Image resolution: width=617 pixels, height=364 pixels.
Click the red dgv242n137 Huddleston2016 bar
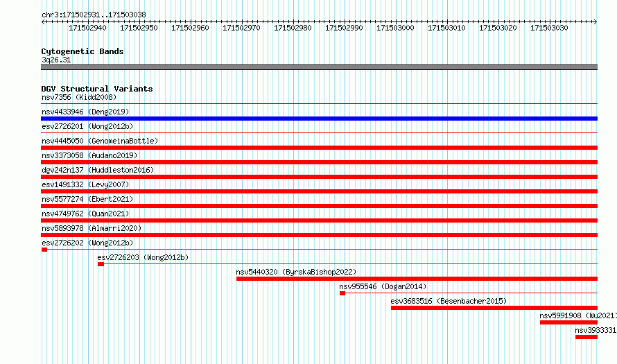click(319, 177)
